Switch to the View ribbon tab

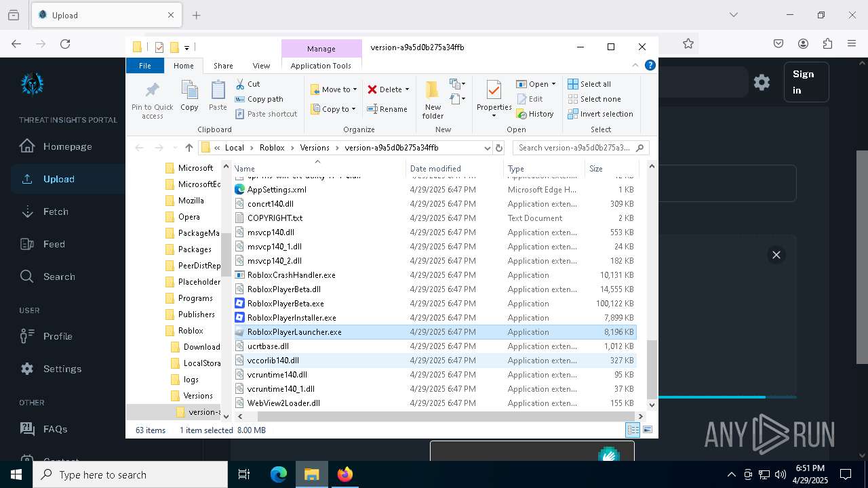tap(261, 66)
